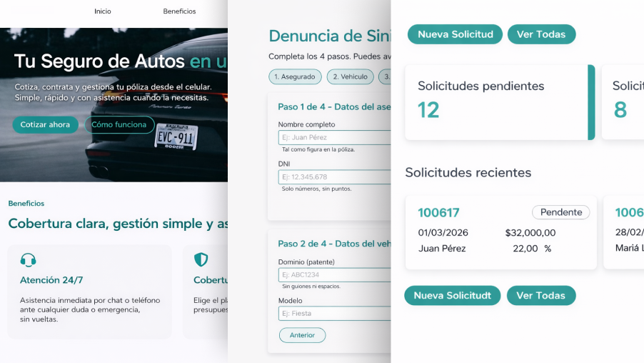Click the Modelo input field

tap(335, 314)
